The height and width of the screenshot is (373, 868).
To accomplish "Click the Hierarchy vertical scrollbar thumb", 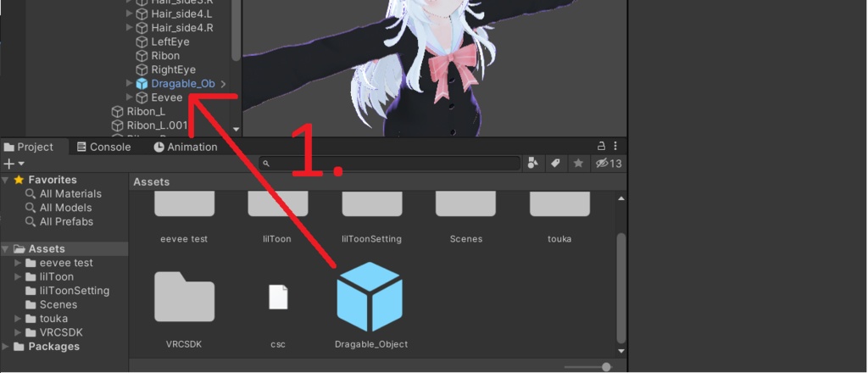I will 236,31.
